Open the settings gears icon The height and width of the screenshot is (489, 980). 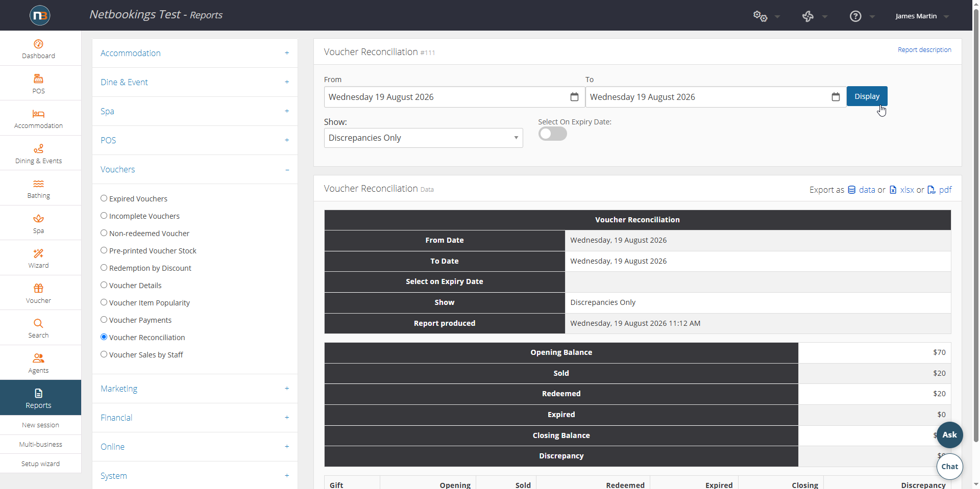click(760, 16)
